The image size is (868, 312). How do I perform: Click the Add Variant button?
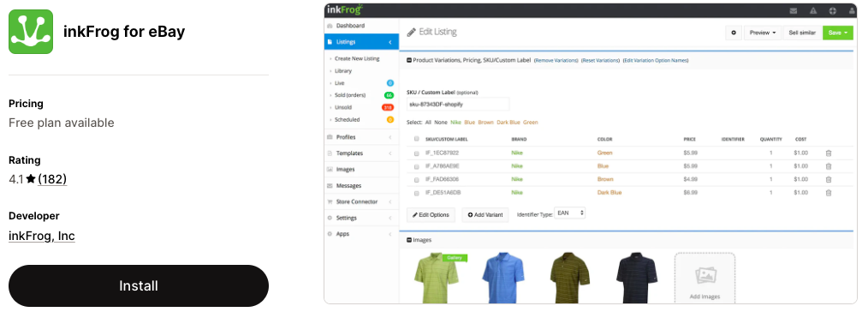pyautogui.click(x=485, y=215)
